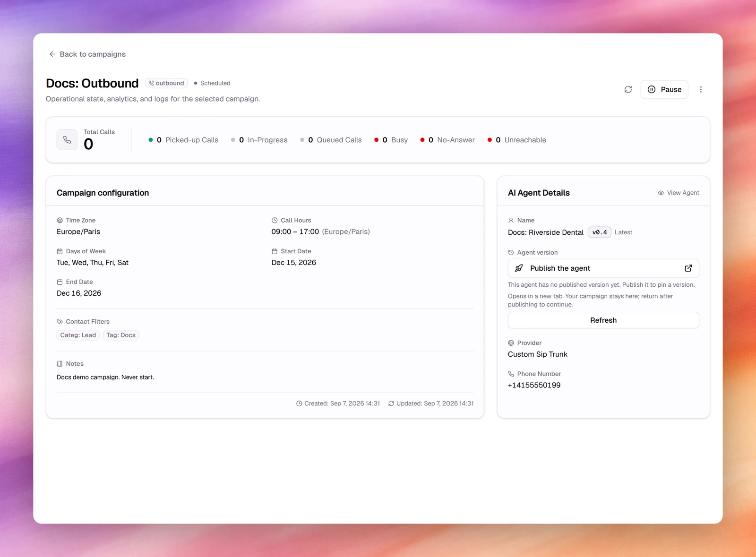Click the Agent version history icon

[511, 253]
